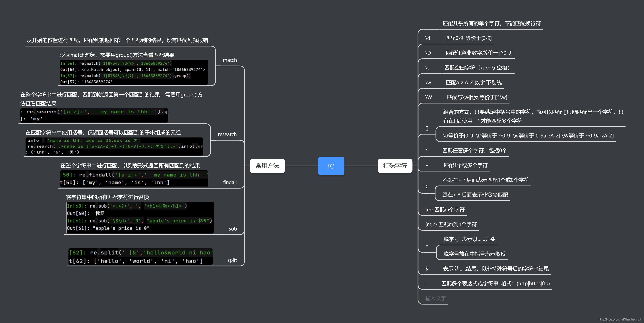This screenshot has width=644, height=323.
Task: Click '不跟在+ * 后面表示匹配1个或0个字符'
Action: click(485, 180)
